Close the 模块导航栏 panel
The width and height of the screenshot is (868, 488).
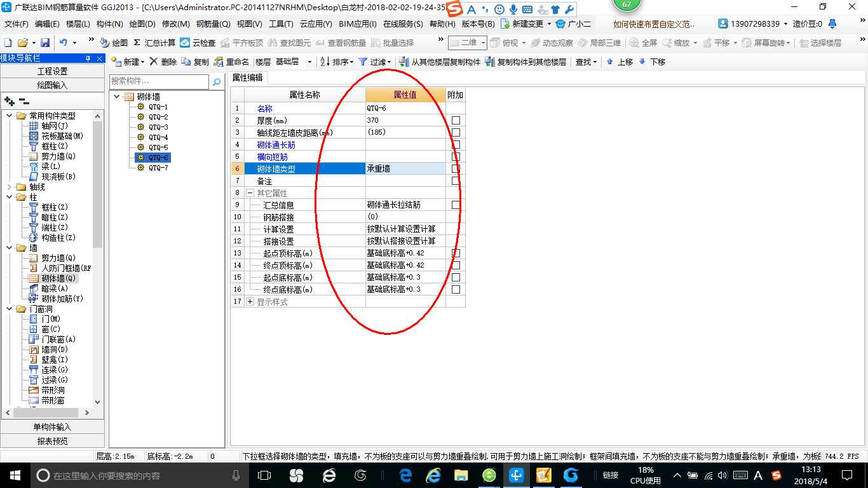99,58
